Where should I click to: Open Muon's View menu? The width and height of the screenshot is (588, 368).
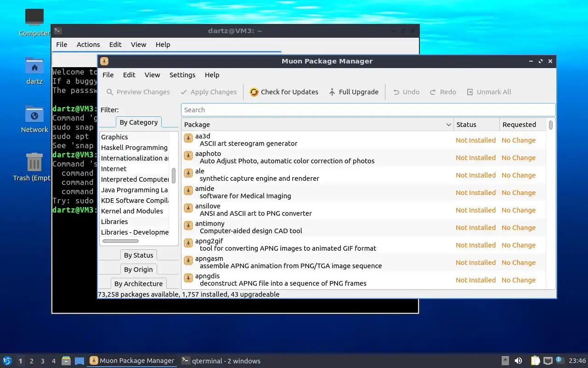152,75
